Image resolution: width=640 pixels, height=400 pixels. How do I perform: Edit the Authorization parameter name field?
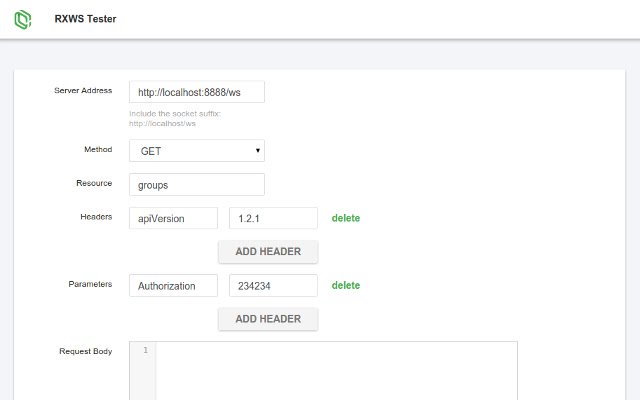click(173, 285)
